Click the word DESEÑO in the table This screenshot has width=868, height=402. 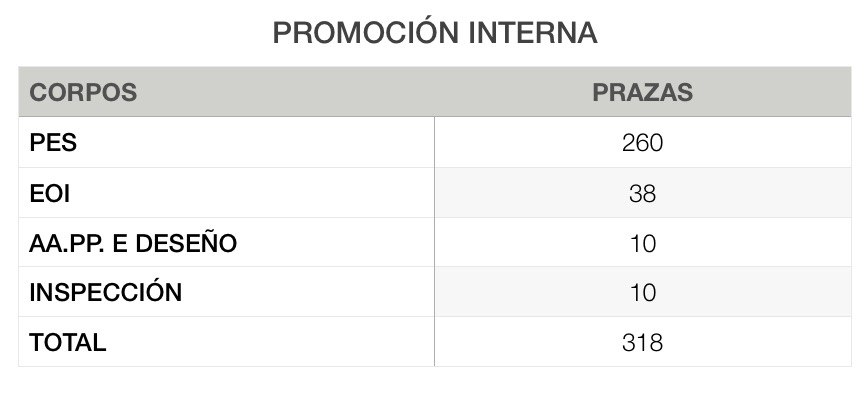[x=186, y=243]
